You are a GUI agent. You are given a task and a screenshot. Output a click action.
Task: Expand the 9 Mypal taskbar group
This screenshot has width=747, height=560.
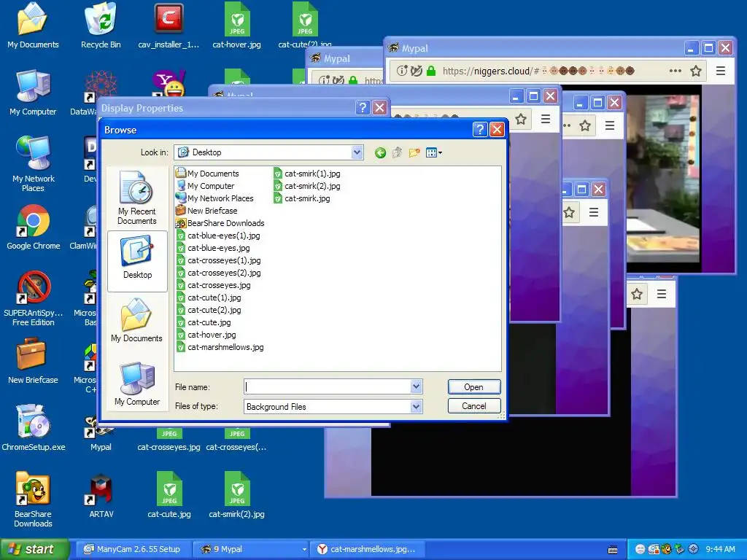(x=252, y=549)
